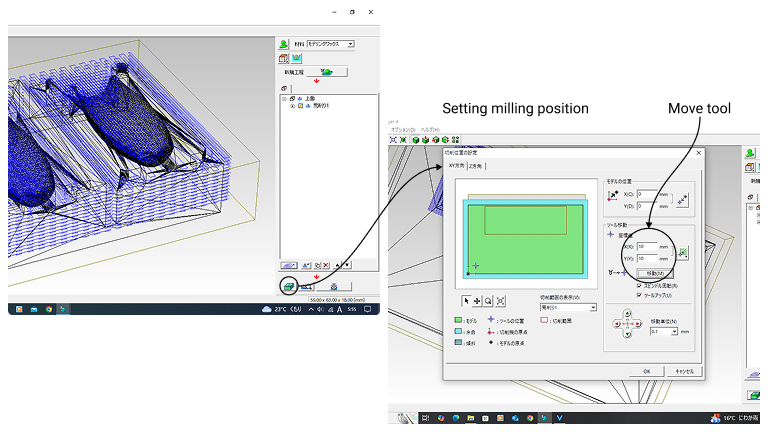Click the tool move X(X) input field
Viewport: 768px width, 432px height.
[647, 247]
